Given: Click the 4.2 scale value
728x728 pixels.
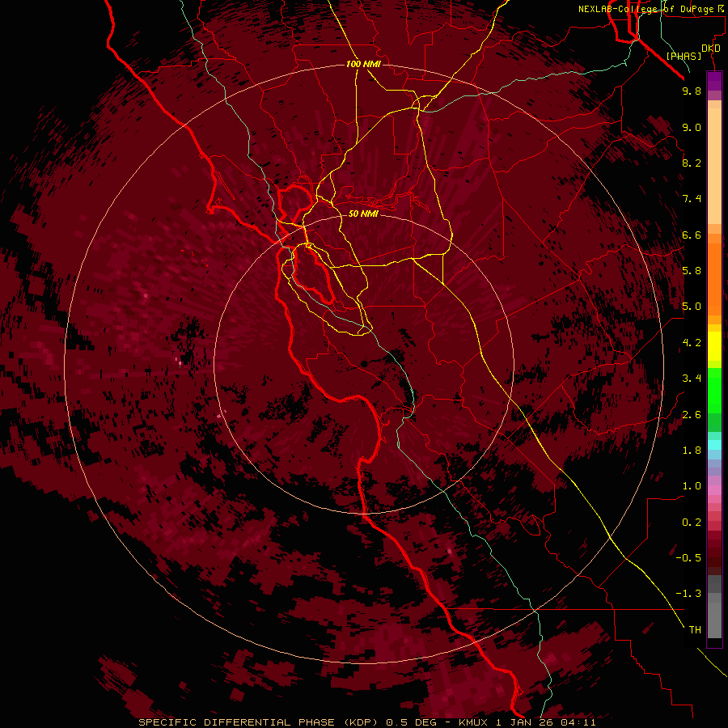Looking at the screenshot, I should (x=692, y=343).
